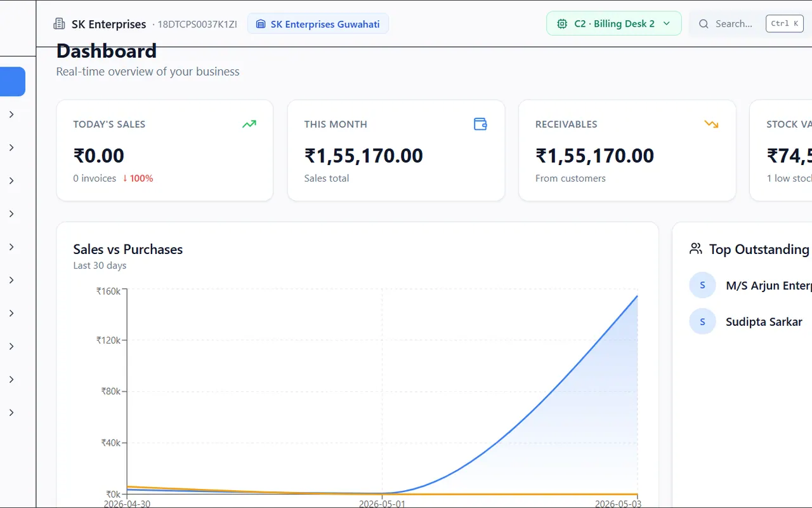Click the people icon beside Top Outstanding
This screenshot has width=812, height=508.
[696, 249]
